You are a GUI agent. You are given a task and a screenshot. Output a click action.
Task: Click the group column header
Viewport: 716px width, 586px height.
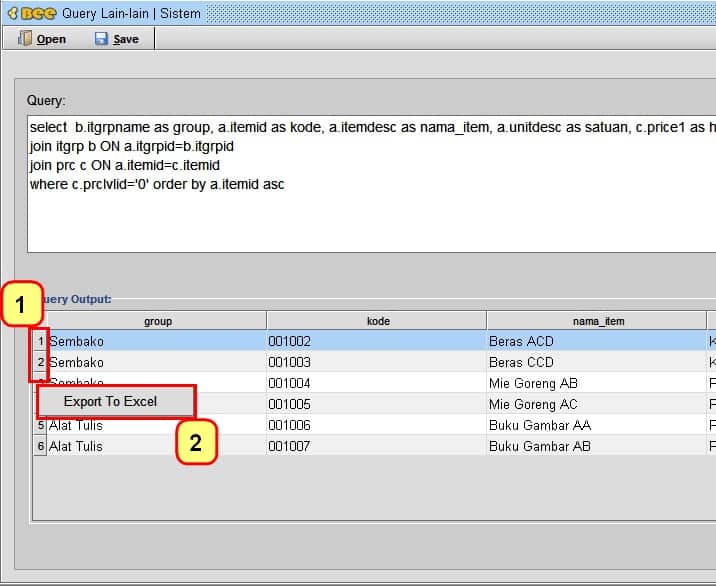pos(157,321)
